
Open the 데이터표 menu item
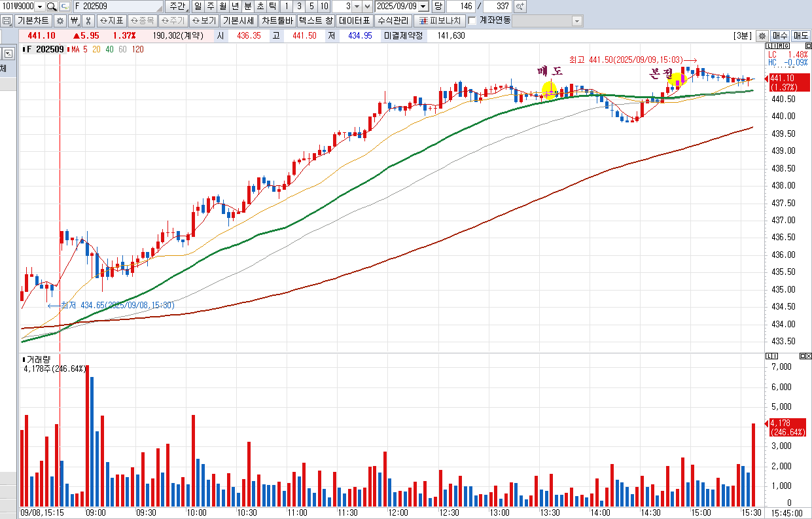pyautogui.click(x=355, y=20)
